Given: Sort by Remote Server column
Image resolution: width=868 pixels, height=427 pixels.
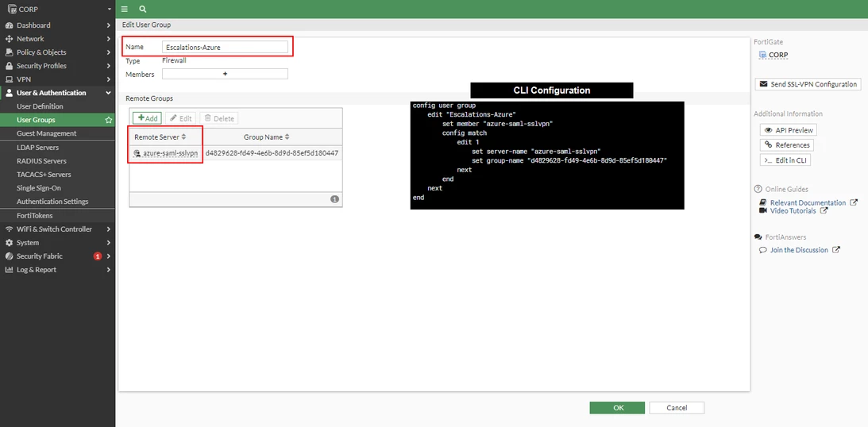Looking at the screenshot, I should point(160,137).
